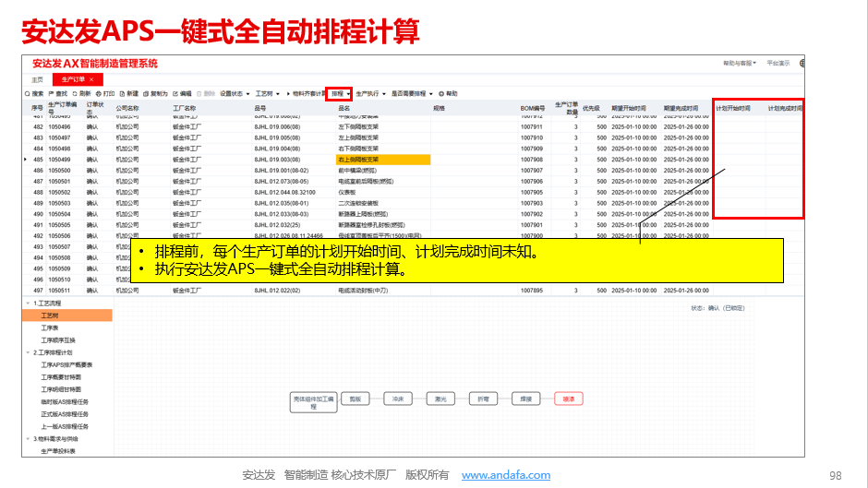The width and height of the screenshot is (868, 488).
Task: Click the 复制为 copy-as toolbar icon
Action: [x=146, y=93]
